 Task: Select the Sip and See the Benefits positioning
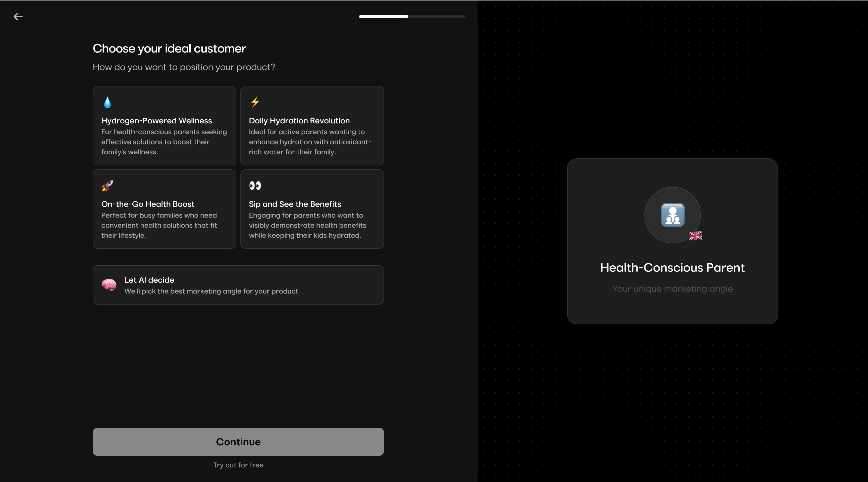(312, 209)
